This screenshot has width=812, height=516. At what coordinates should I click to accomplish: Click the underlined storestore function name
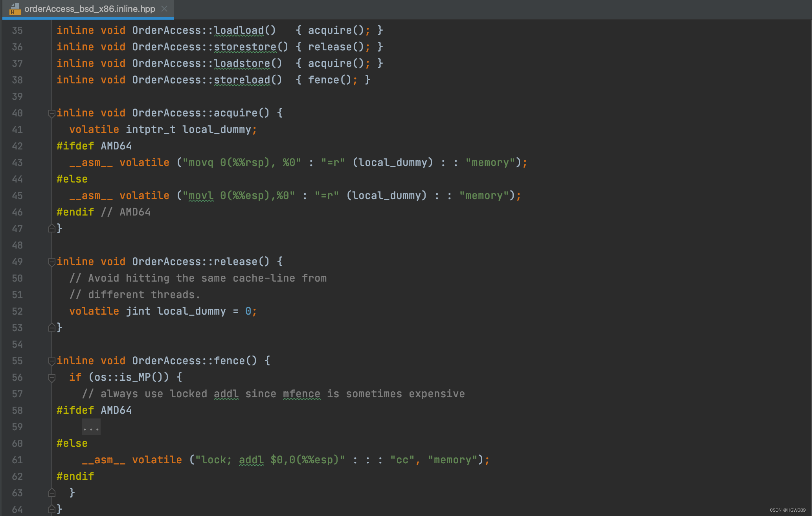pos(245,47)
